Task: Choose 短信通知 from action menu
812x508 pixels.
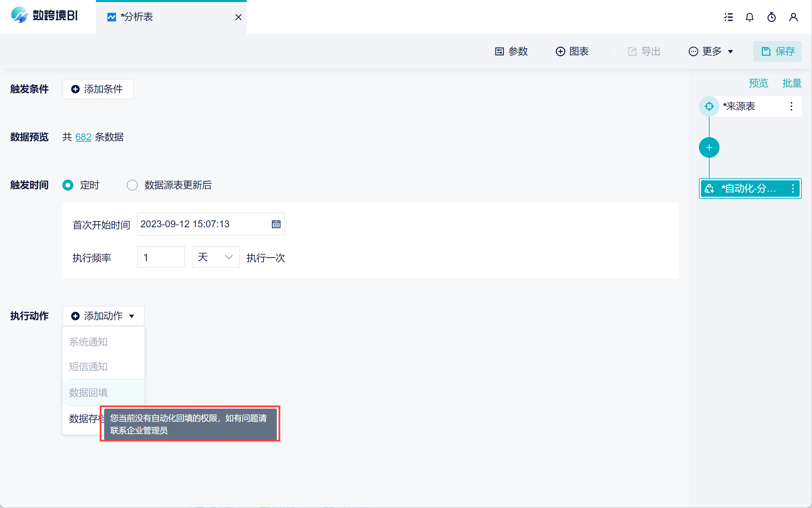Action: point(88,366)
